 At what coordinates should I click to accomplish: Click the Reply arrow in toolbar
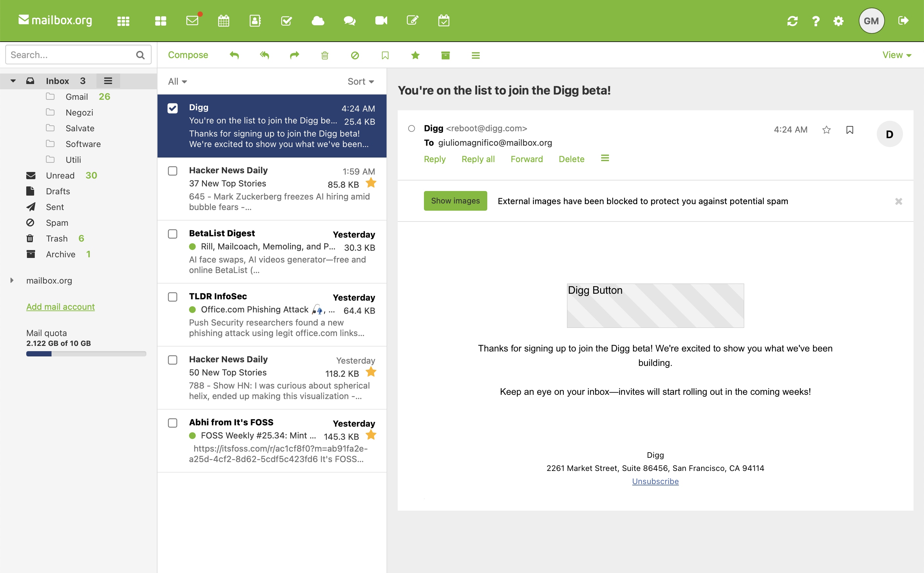[x=234, y=55]
